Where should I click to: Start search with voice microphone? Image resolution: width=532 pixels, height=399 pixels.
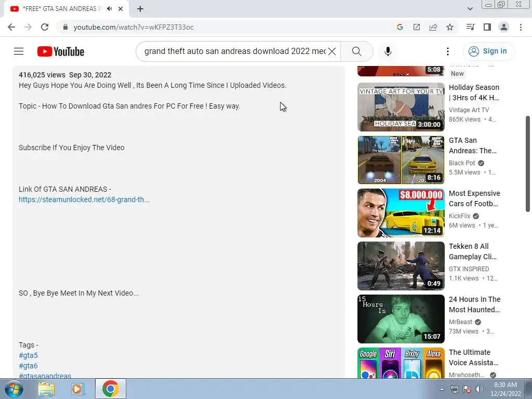click(x=388, y=51)
